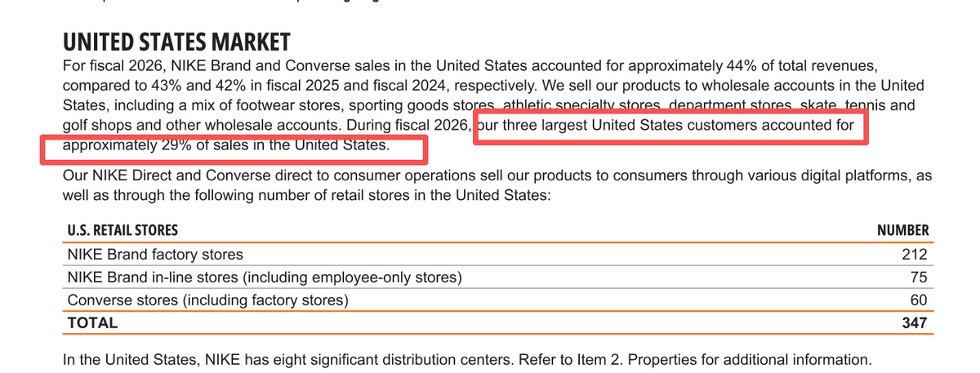Click the UNITED STATES MARKET heading
Viewport: 980px width, 373px height.
176,41
